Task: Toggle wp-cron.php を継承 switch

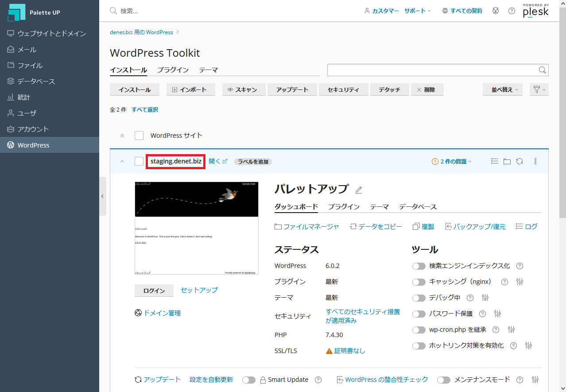Action: 419,330
